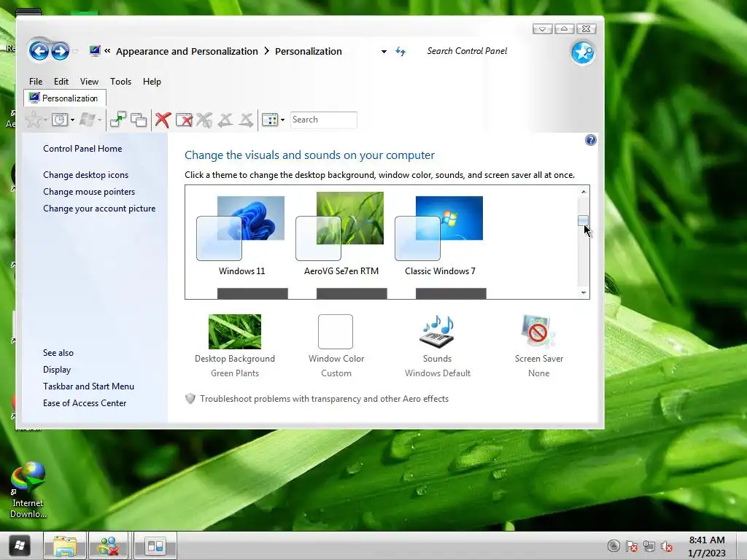Click Appearance and Personalization in the address bar
The image size is (747, 560).
187,52
